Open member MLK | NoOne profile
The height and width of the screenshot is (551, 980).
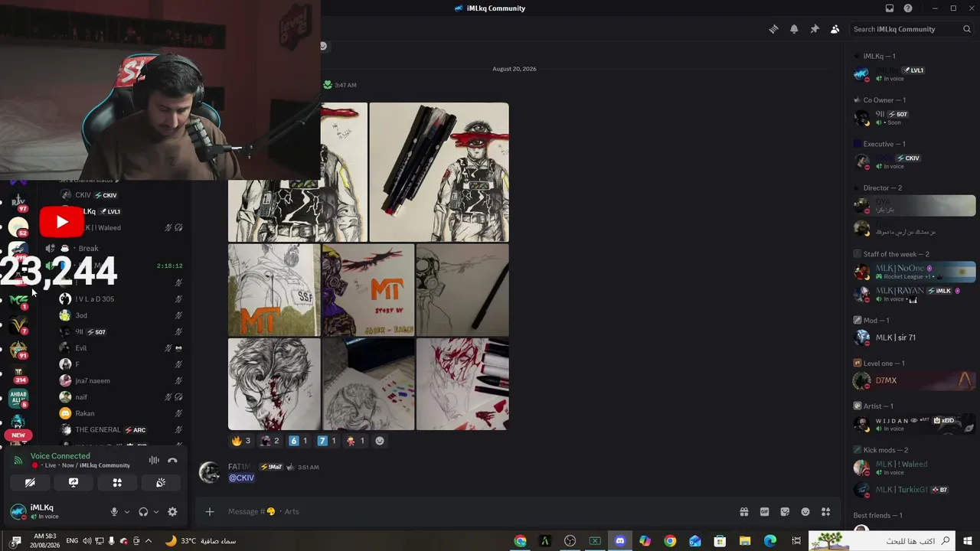click(914, 272)
